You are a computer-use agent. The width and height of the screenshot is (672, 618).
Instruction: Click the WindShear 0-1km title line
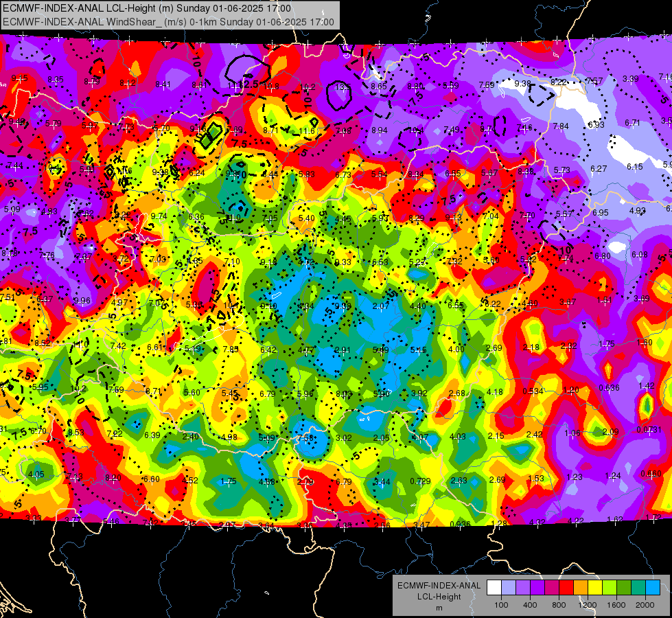pos(168,22)
